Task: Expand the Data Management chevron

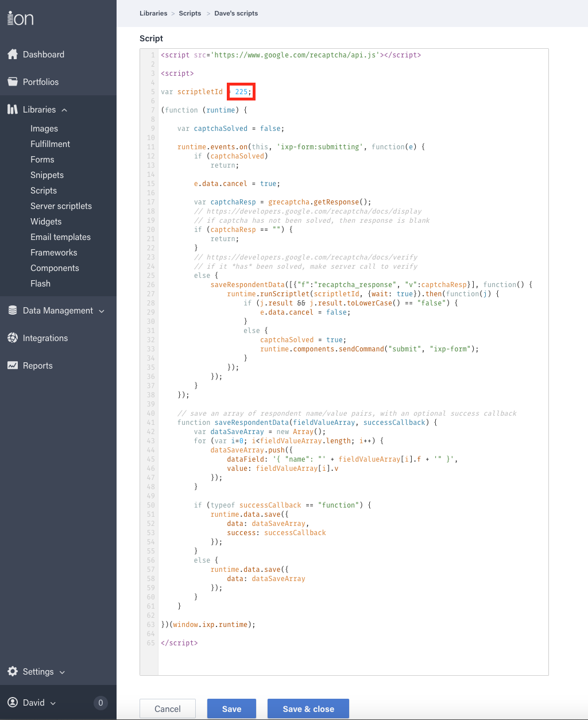Action: coord(102,311)
